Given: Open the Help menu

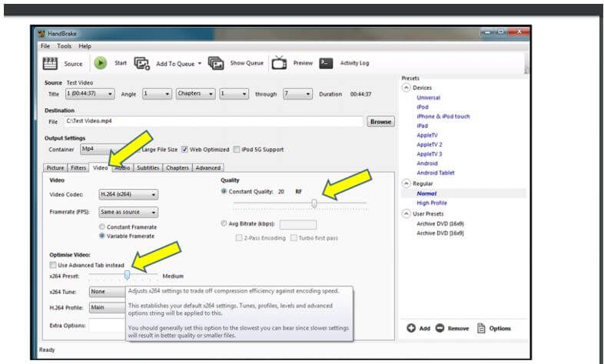Looking at the screenshot, I should click(x=85, y=46).
